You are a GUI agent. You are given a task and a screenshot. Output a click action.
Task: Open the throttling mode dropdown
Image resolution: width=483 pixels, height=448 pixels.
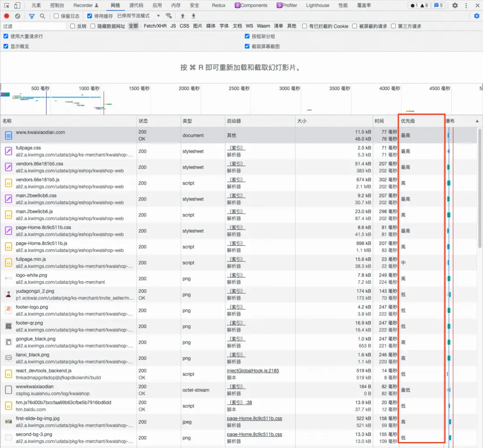pyautogui.click(x=139, y=16)
